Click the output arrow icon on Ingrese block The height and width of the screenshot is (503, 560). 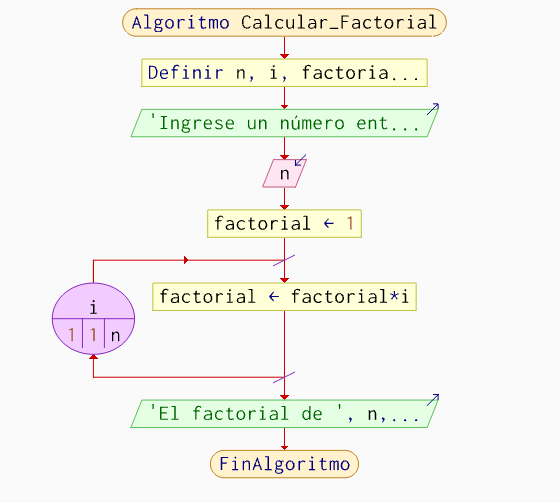433,109
